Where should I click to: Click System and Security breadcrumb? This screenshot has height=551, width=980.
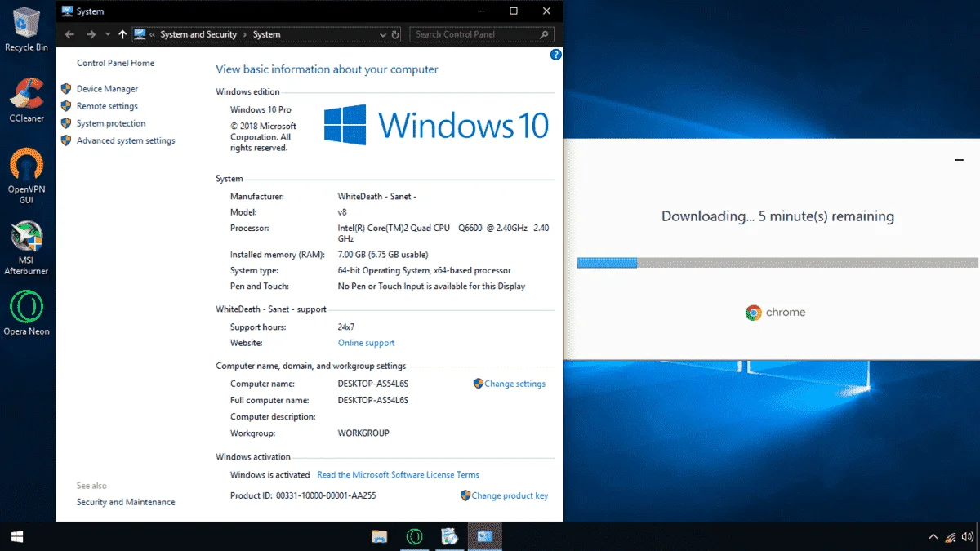pos(198,34)
